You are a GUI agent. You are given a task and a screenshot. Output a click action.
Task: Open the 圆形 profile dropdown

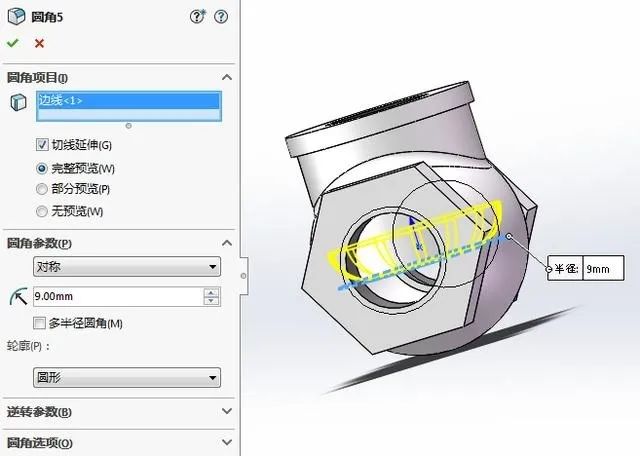pyautogui.click(x=127, y=377)
